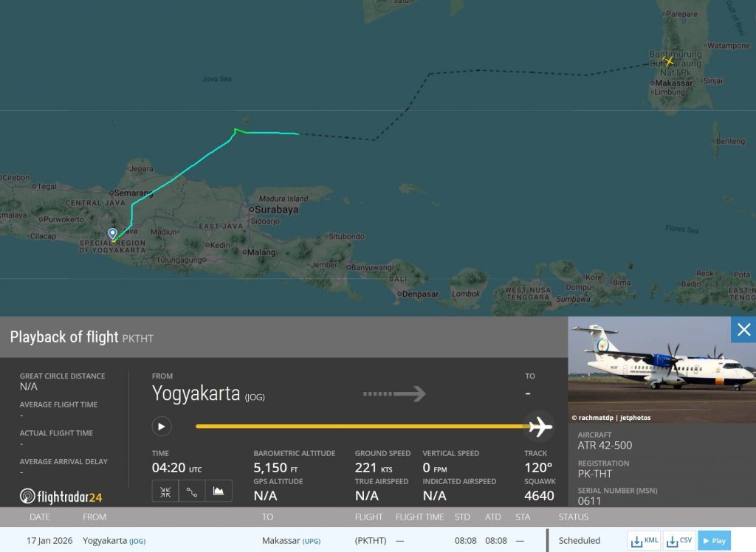The image size is (756, 552).
Task: Collapse the playback panel with shrink icon
Action: coord(166,491)
